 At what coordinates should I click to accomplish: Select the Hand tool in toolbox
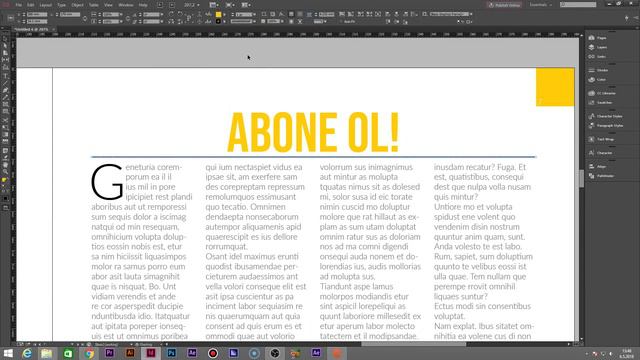pyautogui.click(x=5, y=165)
